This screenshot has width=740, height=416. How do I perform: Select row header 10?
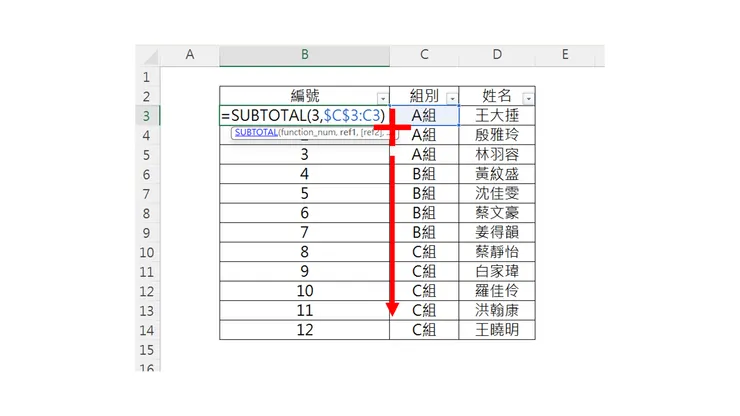tap(147, 253)
